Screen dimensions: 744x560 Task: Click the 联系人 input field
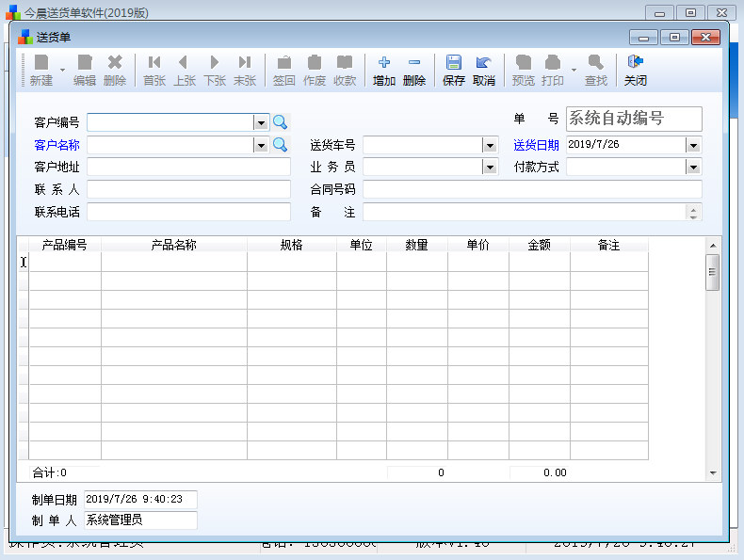click(188, 189)
